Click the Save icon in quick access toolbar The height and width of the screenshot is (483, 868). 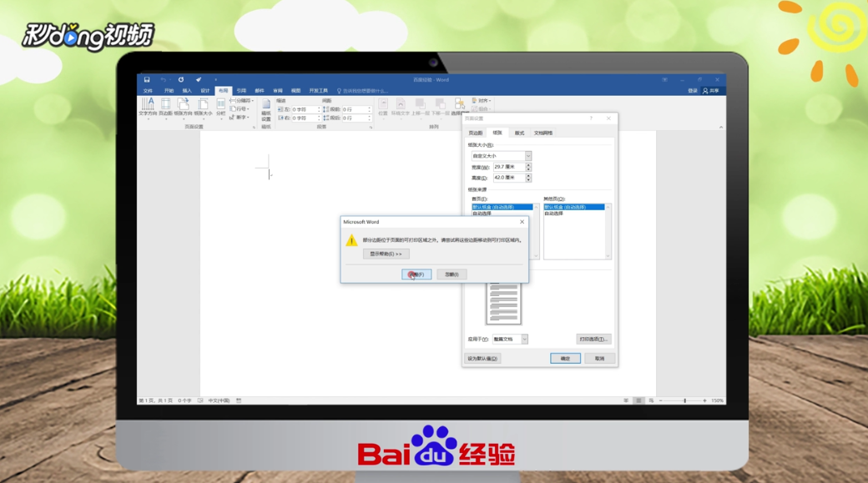click(147, 80)
